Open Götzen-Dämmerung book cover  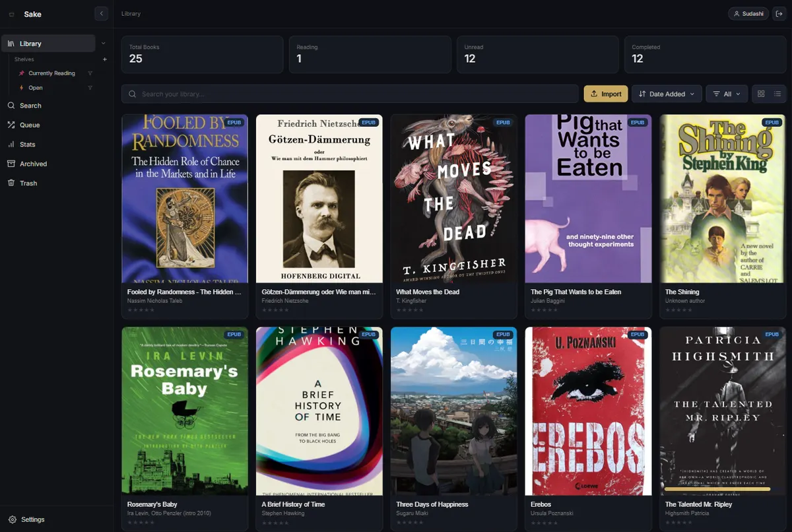(319, 199)
